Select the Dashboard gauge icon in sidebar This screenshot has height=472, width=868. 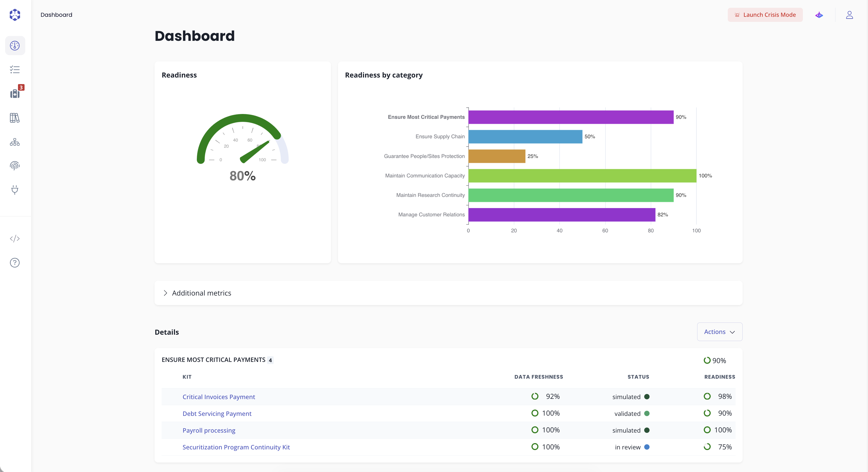pos(15,46)
